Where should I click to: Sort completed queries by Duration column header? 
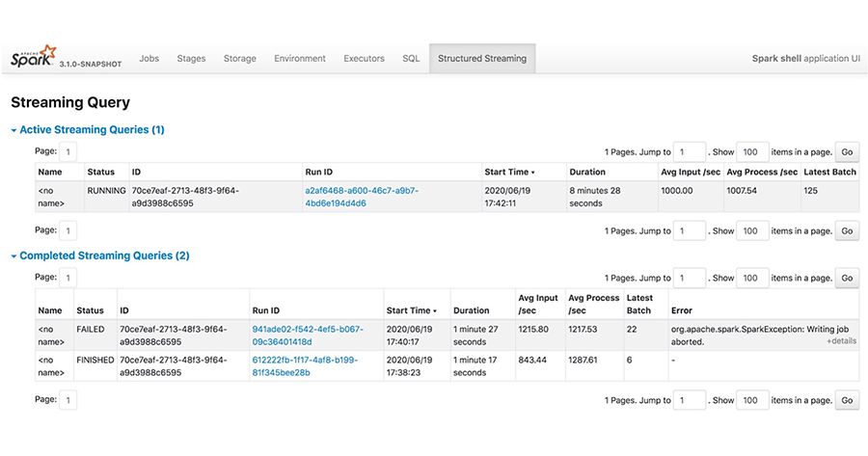click(x=472, y=310)
